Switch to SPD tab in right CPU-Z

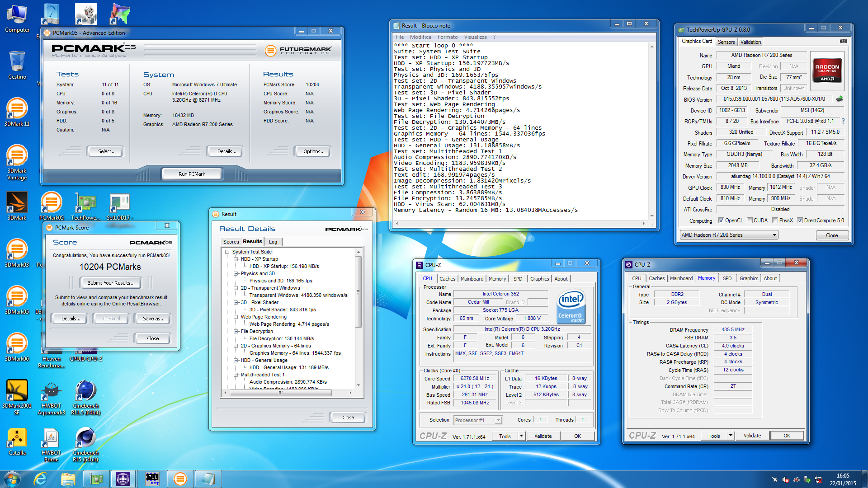point(727,278)
